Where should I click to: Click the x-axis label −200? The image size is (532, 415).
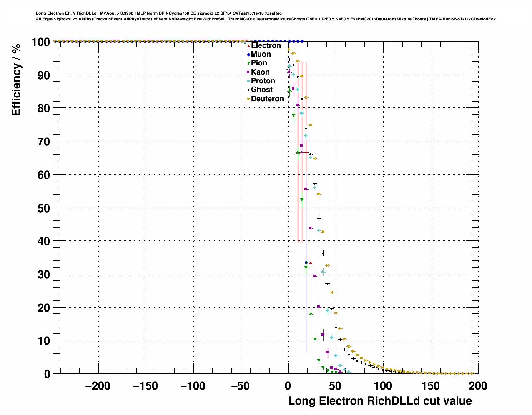point(98,386)
